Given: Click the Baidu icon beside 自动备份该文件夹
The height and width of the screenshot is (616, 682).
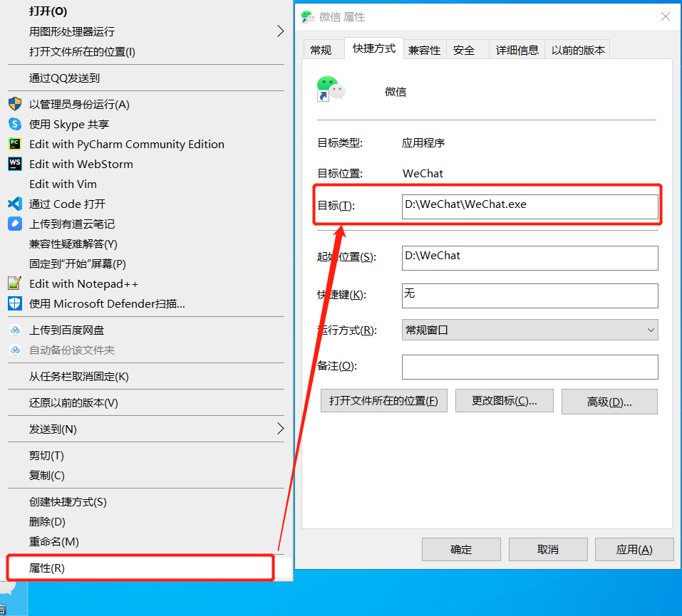Looking at the screenshot, I should pyautogui.click(x=15, y=350).
